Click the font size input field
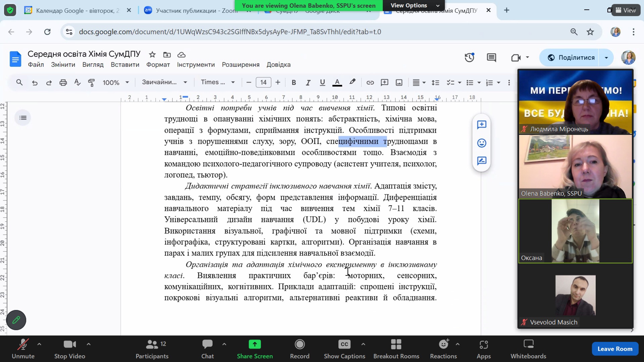This screenshot has height=362, width=644. (x=263, y=82)
